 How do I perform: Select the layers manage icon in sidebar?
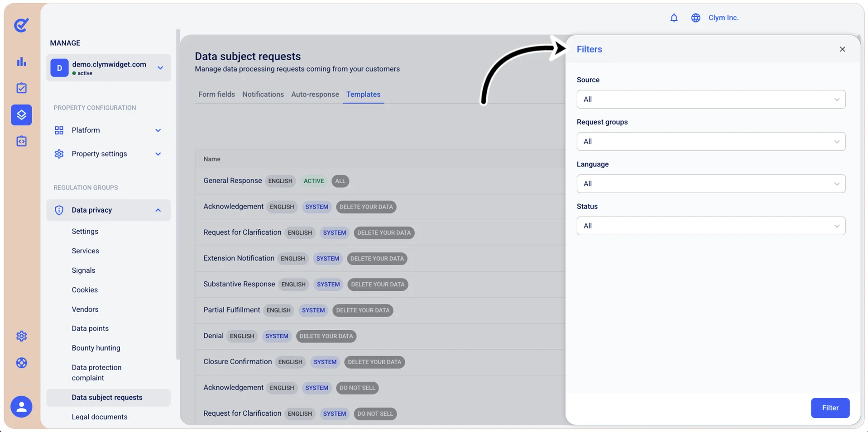[x=21, y=115]
